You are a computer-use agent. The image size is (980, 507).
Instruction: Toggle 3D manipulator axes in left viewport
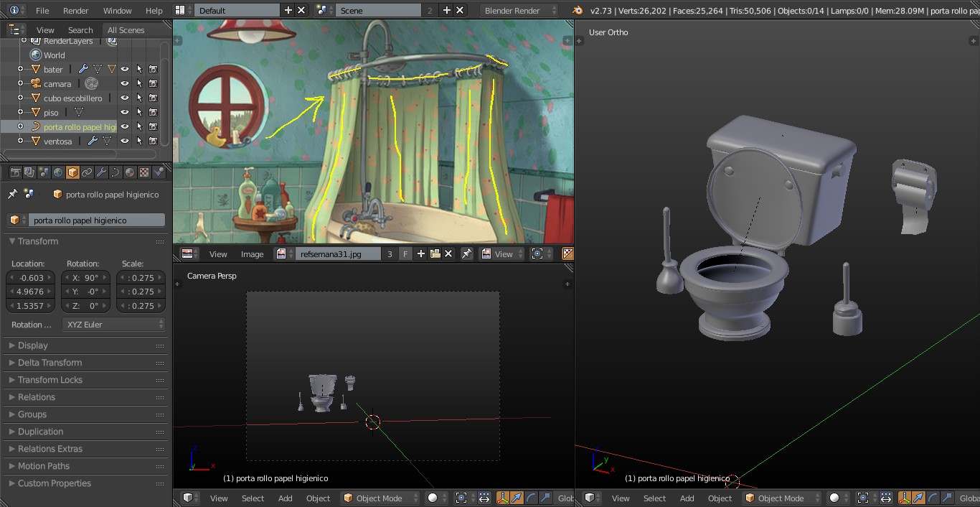point(503,498)
